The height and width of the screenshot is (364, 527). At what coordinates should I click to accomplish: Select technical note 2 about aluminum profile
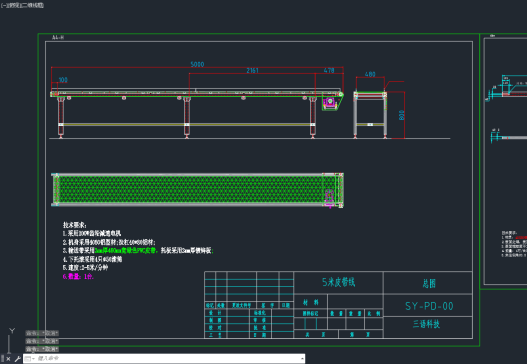coord(109,242)
